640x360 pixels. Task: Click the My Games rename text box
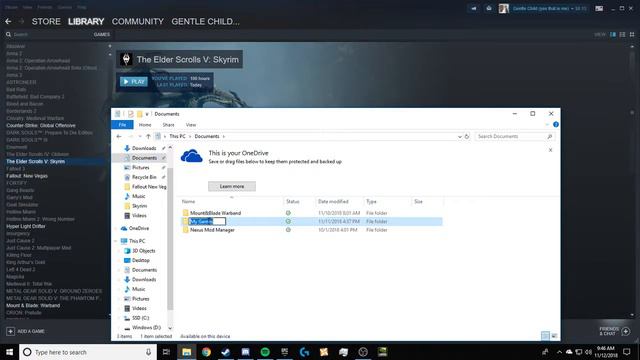click(207, 221)
